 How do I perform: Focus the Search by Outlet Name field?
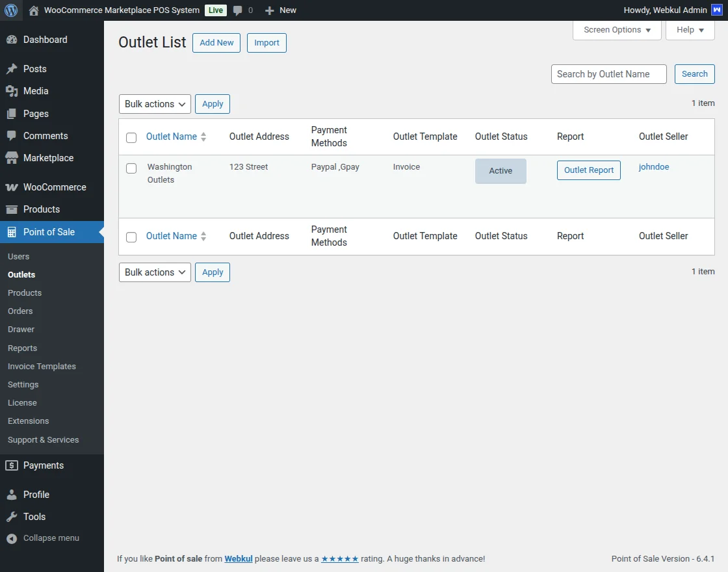(x=608, y=74)
